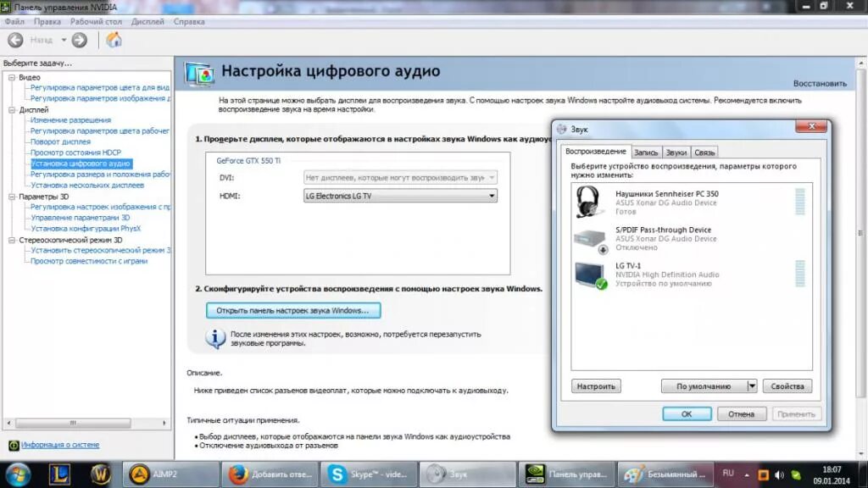Screen dimensions: 868x488
Task: Open the Правка menu
Action: [47, 21]
